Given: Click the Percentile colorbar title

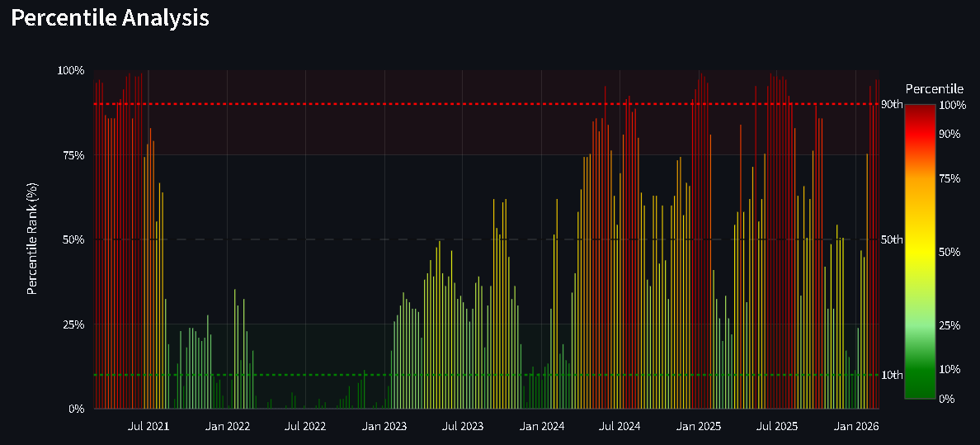Looking at the screenshot, I should [x=935, y=89].
